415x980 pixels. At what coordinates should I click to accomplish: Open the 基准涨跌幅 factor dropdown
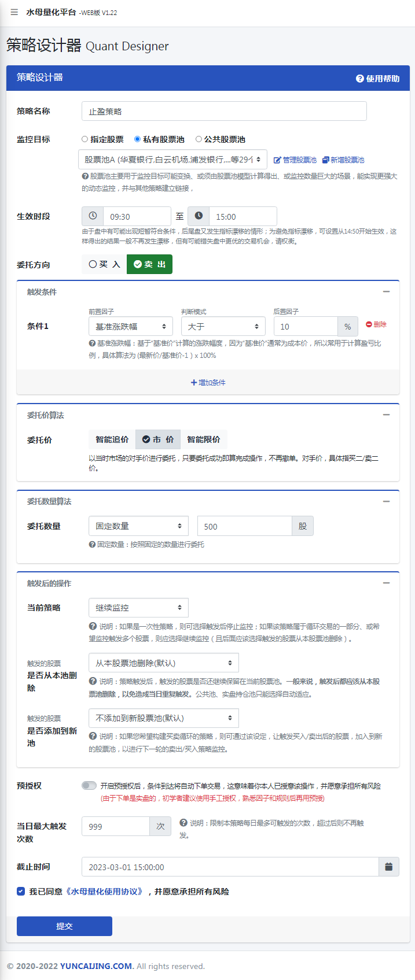coord(131,327)
